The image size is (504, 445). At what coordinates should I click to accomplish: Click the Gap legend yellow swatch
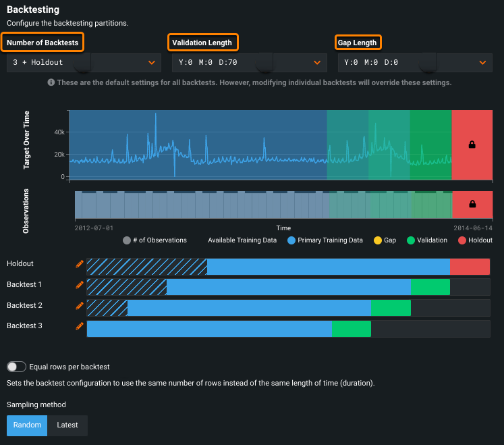tap(376, 240)
